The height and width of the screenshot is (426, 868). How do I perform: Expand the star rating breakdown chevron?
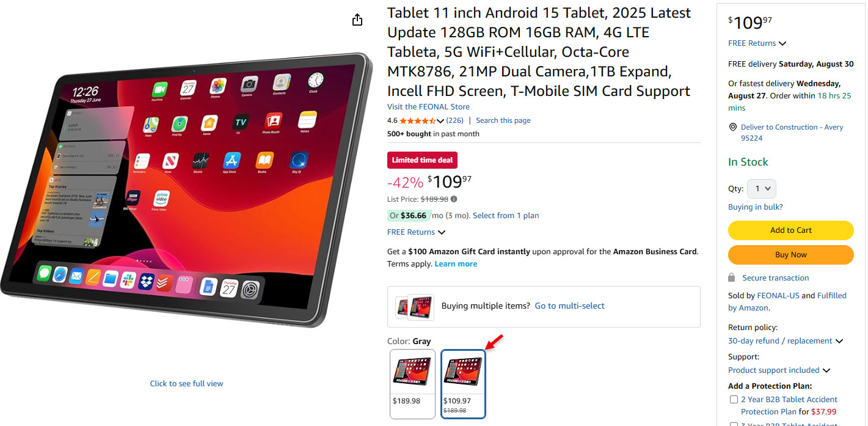[440, 121]
